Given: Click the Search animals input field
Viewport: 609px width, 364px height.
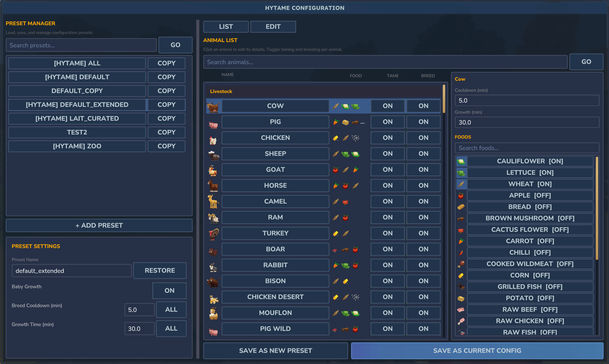Looking at the screenshot, I should [385, 62].
